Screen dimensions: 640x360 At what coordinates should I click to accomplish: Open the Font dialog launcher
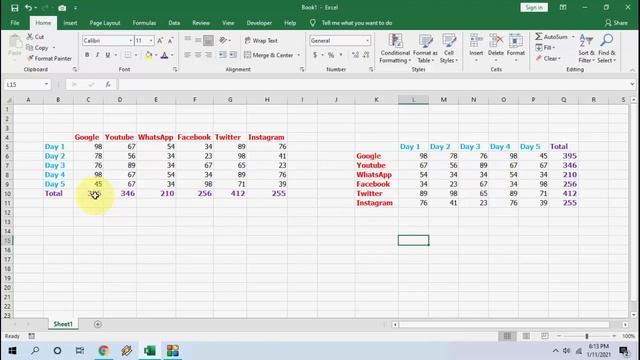[175, 70]
